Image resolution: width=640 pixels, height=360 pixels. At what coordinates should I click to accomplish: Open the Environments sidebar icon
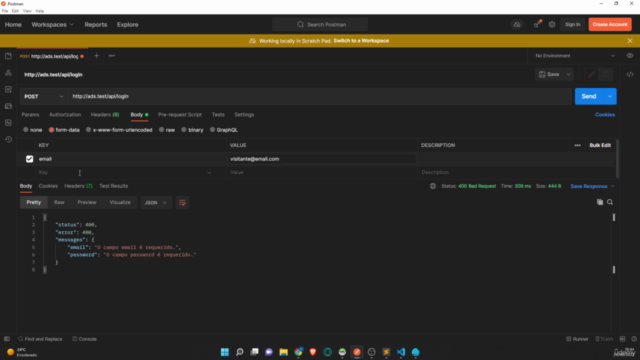[8, 89]
